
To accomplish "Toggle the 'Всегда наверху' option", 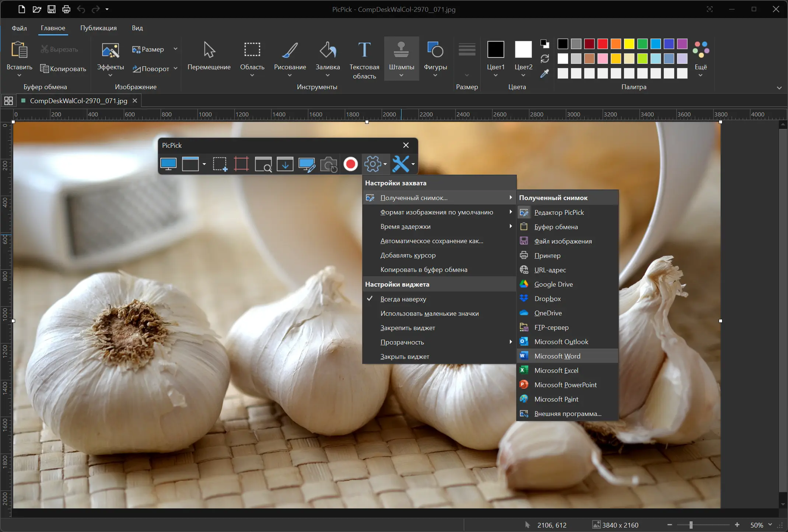I will tap(403, 299).
